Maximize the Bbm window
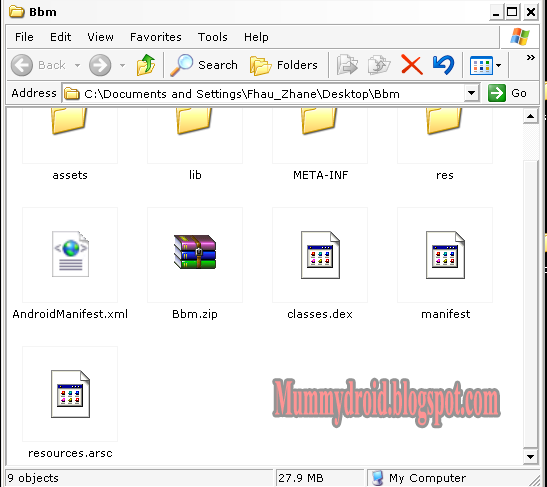This screenshot has height=487, width=547. 512,13
